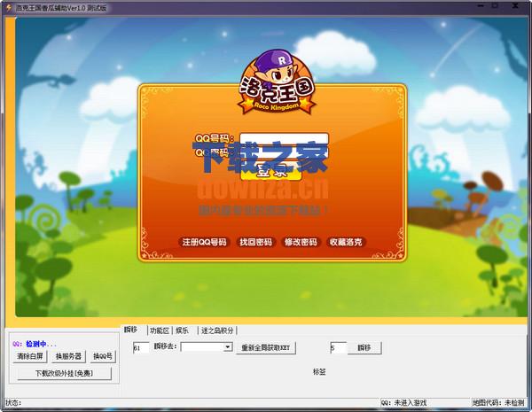The width and height of the screenshot is (532, 412).
Task: Click the 重新全局获取 button
Action: (x=266, y=348)
